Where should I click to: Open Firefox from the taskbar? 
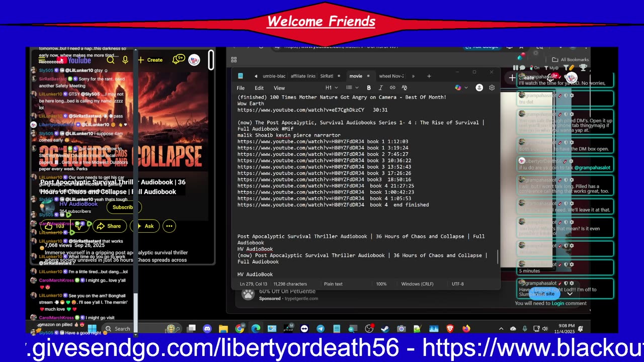[x=466, y=329]
